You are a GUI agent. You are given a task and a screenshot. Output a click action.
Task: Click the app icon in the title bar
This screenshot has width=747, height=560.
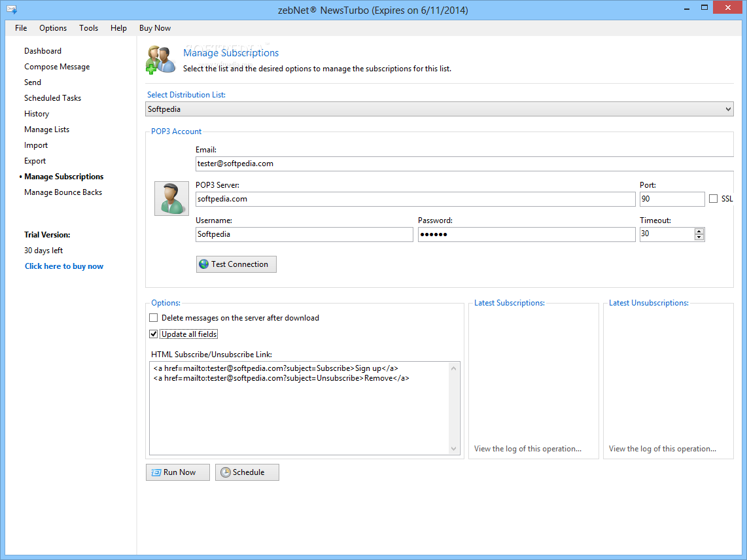(x=12, y=10)
